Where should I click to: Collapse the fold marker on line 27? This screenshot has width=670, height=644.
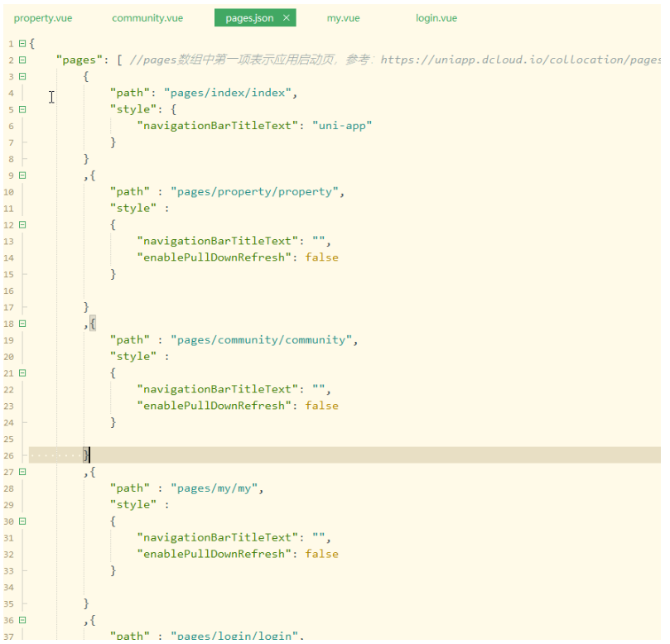(x=22, y=472)
